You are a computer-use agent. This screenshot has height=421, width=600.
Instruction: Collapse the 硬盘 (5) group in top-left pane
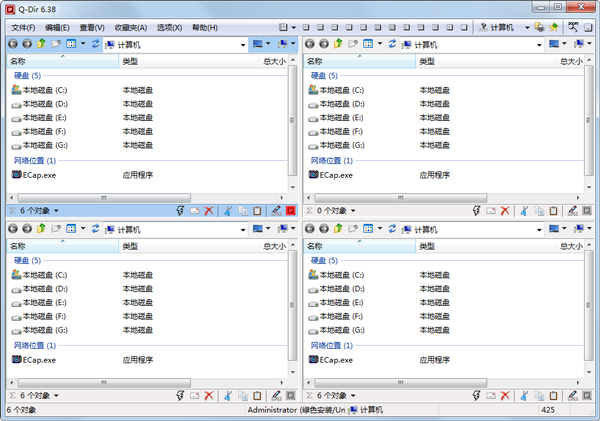[27, 75]
